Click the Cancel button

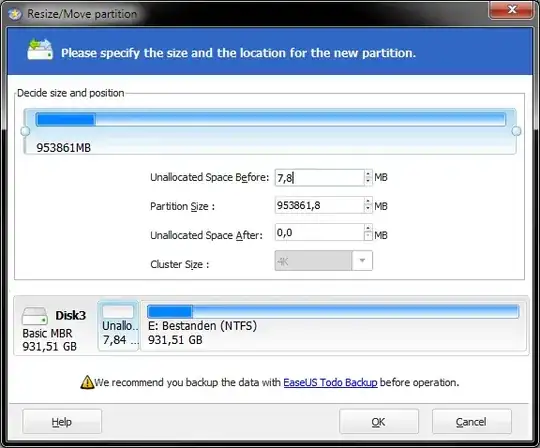471,421
